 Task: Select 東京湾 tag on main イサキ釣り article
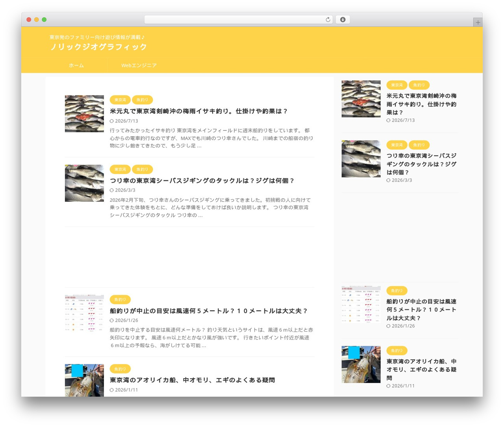(x=120, y=100)
